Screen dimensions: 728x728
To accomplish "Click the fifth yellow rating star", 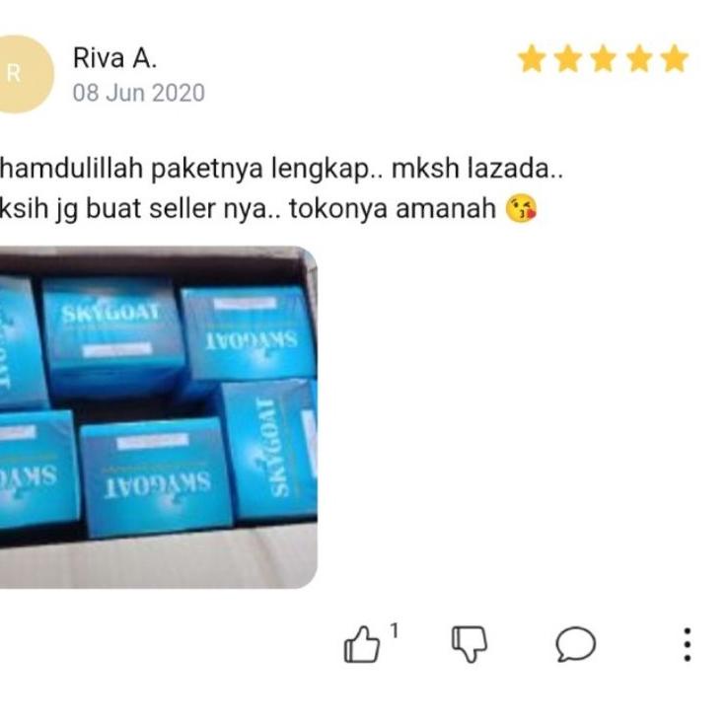I will (x=675, y=59).
